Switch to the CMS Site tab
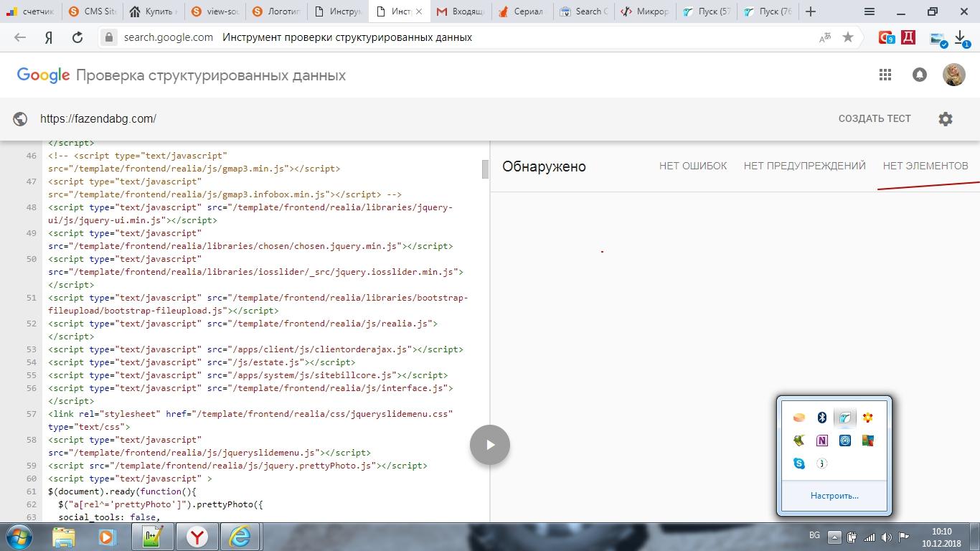 pos(92,11)
